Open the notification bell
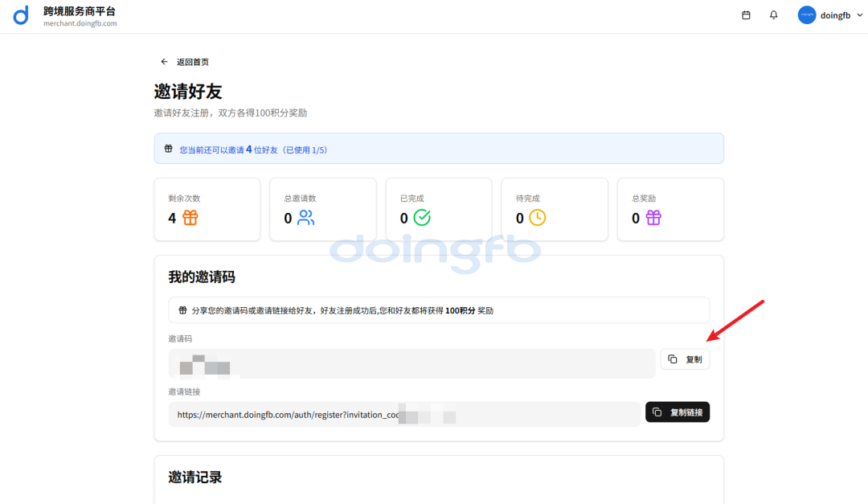The width and height of the screenshot is (868, 504). [x=773, y=15]
